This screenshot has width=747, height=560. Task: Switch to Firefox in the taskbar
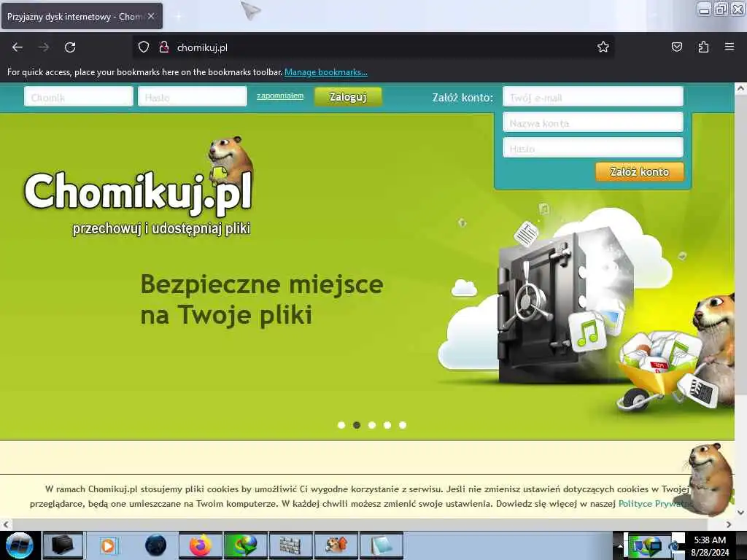(x=201, y=545)
